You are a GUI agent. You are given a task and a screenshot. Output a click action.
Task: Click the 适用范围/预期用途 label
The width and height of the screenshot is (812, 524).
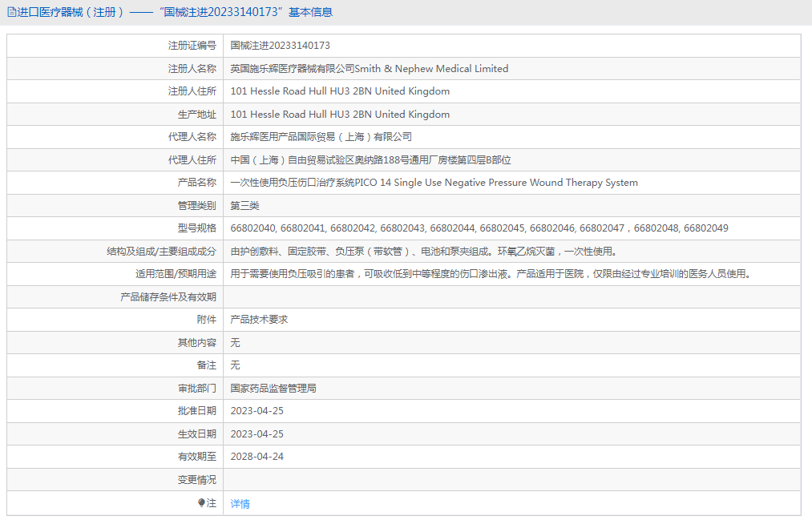coord(176,274)
